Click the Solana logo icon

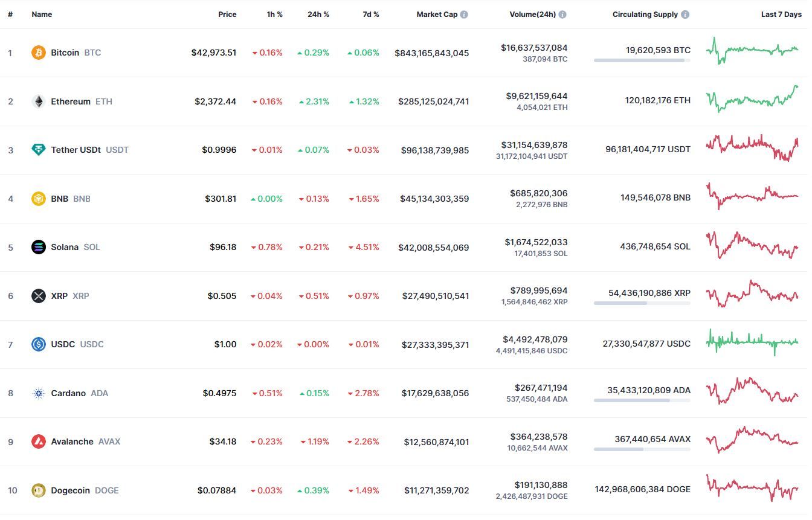[39, 247]
